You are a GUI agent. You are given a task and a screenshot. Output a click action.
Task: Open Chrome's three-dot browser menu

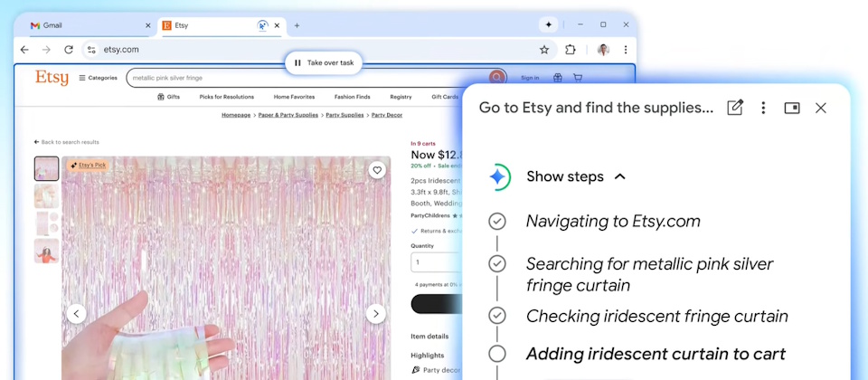625,50
